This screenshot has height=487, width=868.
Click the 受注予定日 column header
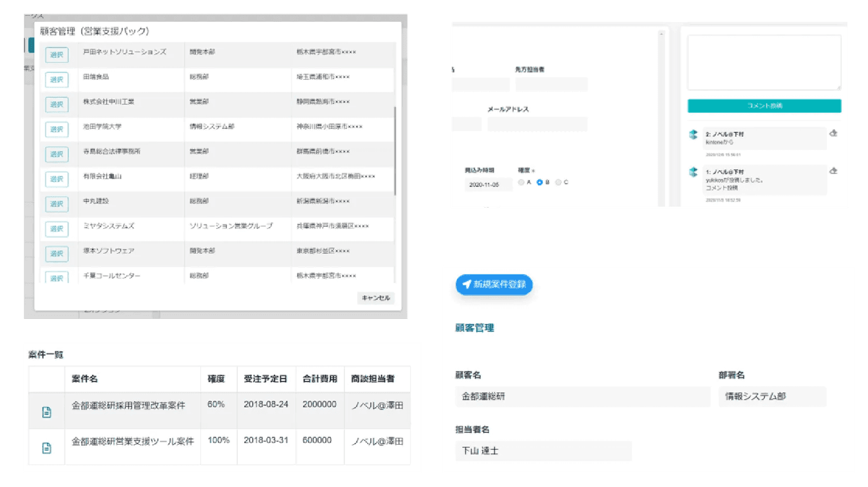tap(265, 379)
